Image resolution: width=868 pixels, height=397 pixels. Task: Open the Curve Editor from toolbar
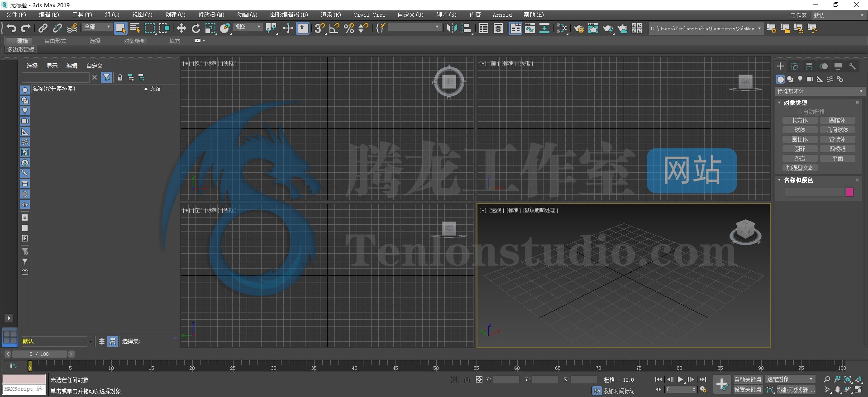click(530, 28)
